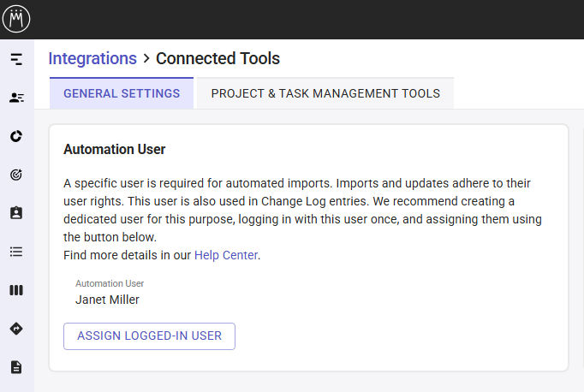The height and width of the screenshot is (392, 584).
Task: Open the Help Center link
Action: coord(226,255)
